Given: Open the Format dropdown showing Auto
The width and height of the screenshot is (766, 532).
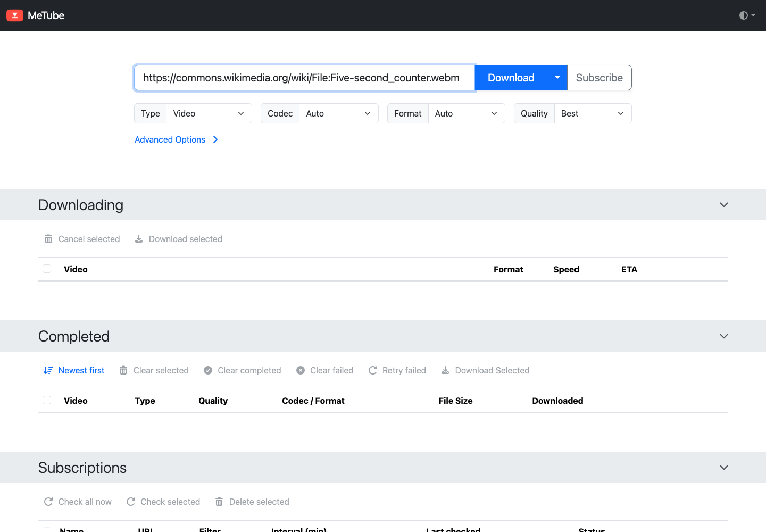Looking at the screenshot, I should click(467, 113).
